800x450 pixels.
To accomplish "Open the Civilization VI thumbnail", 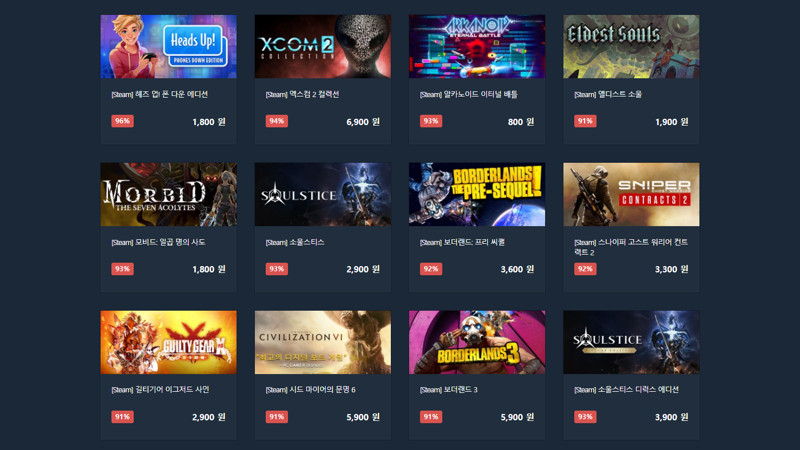I will tap(323, 342).
